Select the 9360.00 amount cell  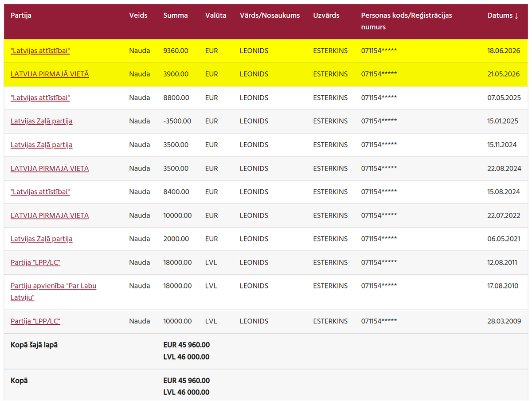coord(176,51)
